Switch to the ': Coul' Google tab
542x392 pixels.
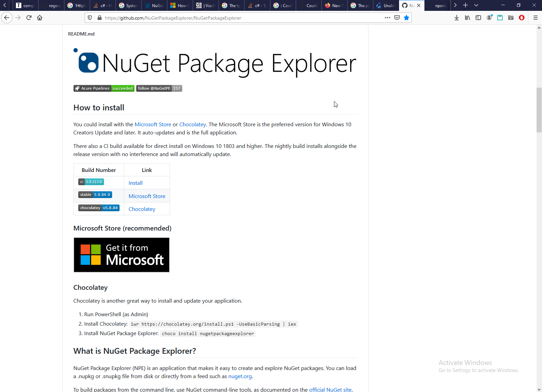click(x=283, y=5)
